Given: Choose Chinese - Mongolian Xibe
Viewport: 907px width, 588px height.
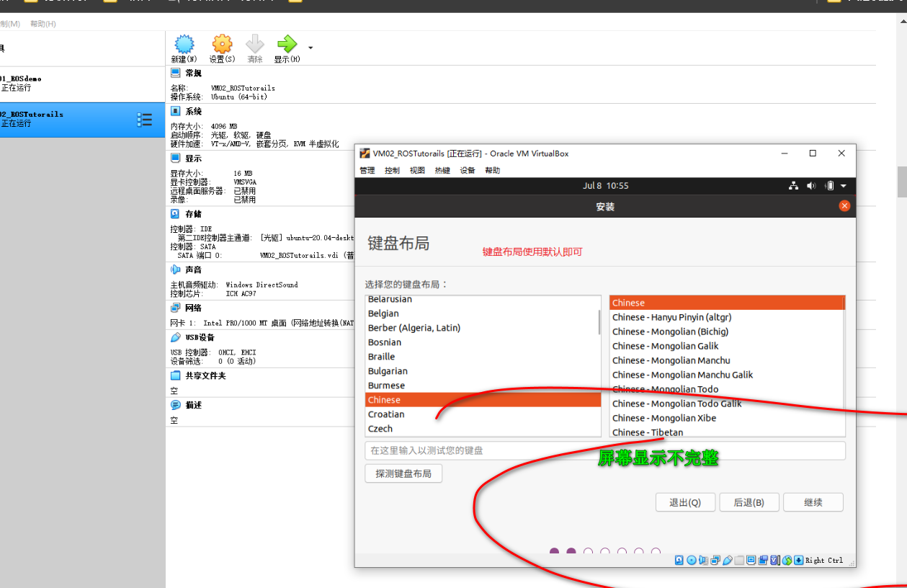Looking at the screenshot, I should 727,418.
